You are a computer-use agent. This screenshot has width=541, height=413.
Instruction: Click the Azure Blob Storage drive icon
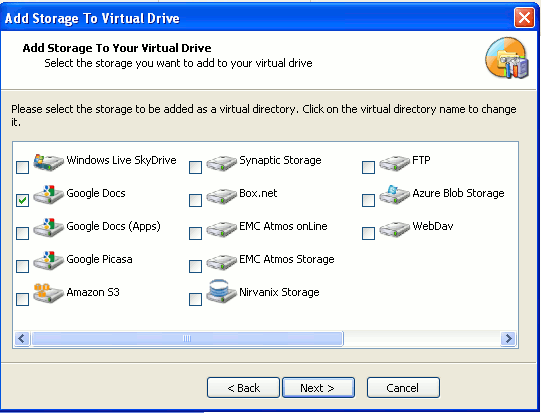tap(394, 194)
